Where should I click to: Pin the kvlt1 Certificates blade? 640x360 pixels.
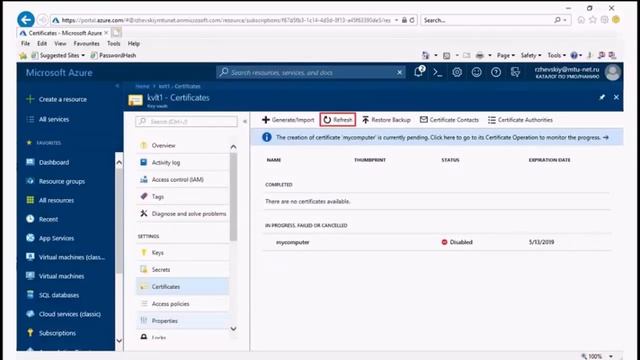pyautogui.click(x=602, y=97)
